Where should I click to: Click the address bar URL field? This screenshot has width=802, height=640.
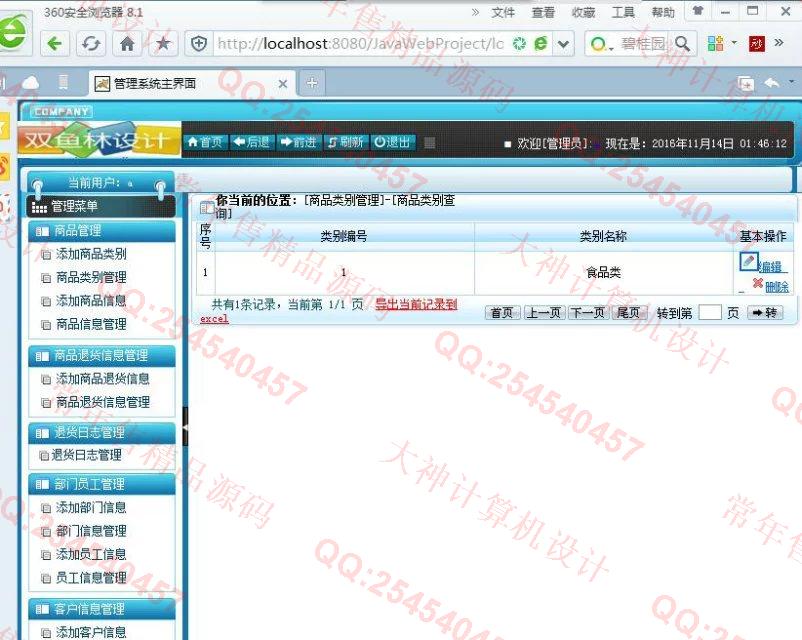click(x=360, y=44)
